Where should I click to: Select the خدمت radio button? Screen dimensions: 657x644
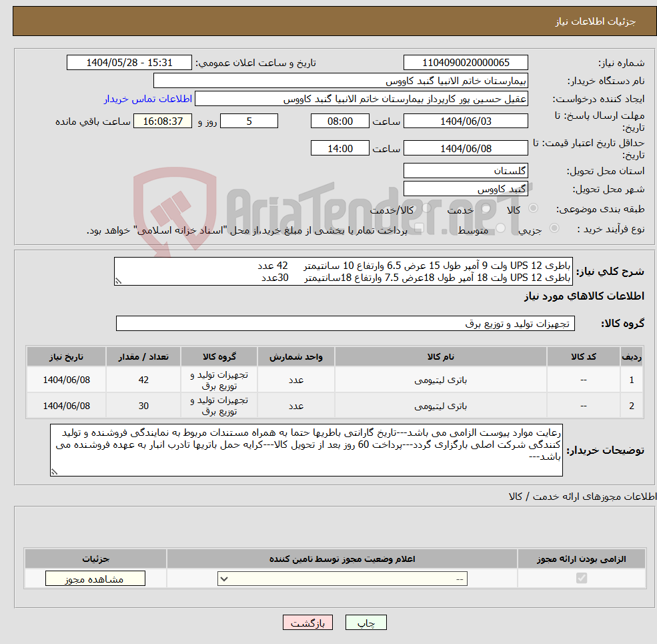[x=485, y=209]
